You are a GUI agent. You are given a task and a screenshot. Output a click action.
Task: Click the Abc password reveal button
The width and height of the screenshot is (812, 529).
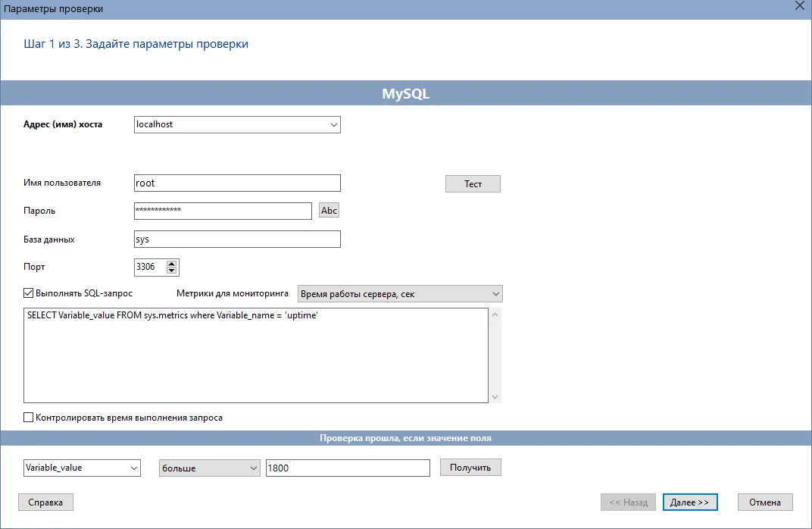(x=329, y=210)
